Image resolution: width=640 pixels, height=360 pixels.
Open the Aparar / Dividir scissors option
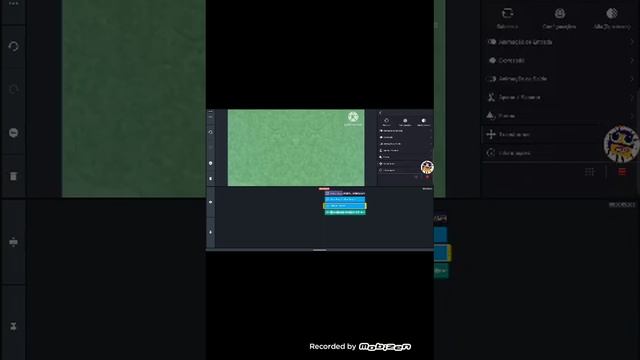(405, 151)
